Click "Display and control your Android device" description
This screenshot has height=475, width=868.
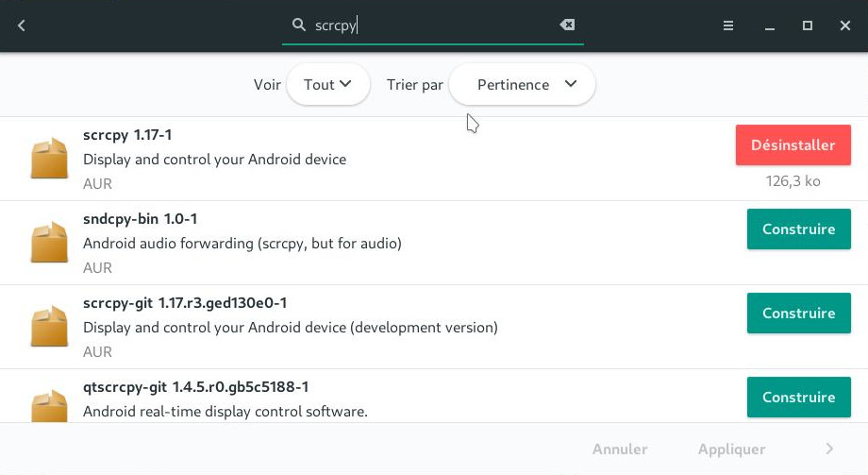(215, 160)
